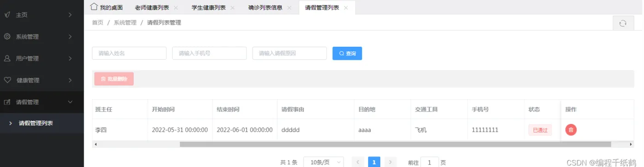Click the 用户管理 person icon
Viewport: 644px width, 167px height.
(7, 58)
